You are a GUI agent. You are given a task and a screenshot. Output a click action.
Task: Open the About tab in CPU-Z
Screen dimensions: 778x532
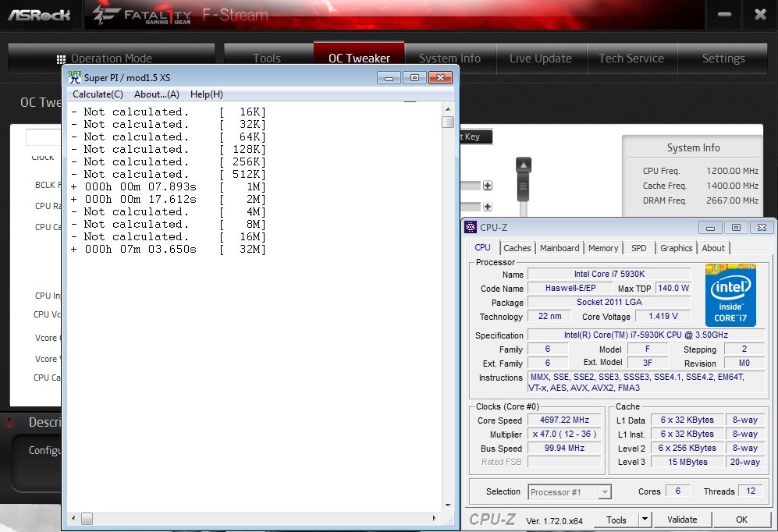tap(713, 248)
